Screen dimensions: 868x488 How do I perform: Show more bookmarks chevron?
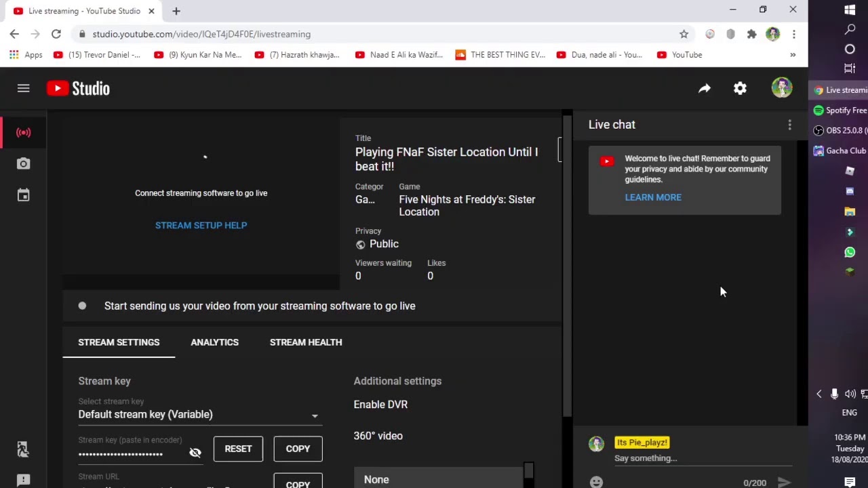pos(793,55)
